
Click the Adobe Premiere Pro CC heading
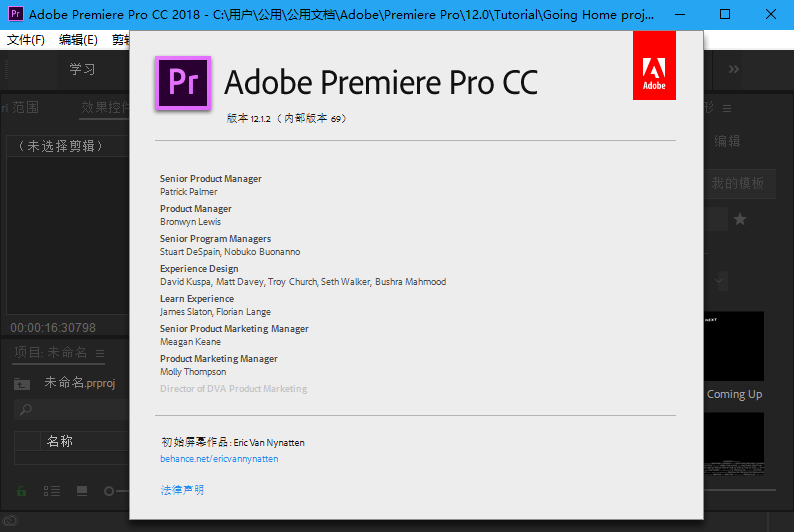381,82
